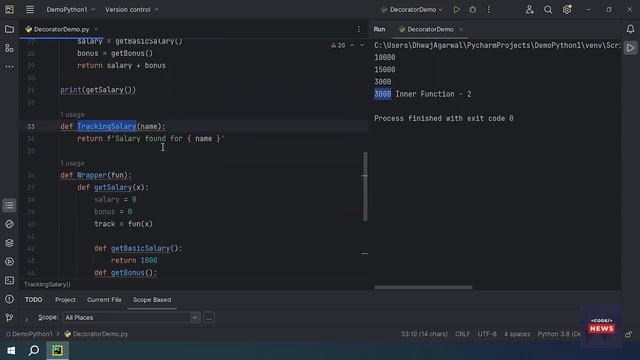The image size is (640, 360).
Task: Open the Problems tool window icon
Action: [9, 299]
